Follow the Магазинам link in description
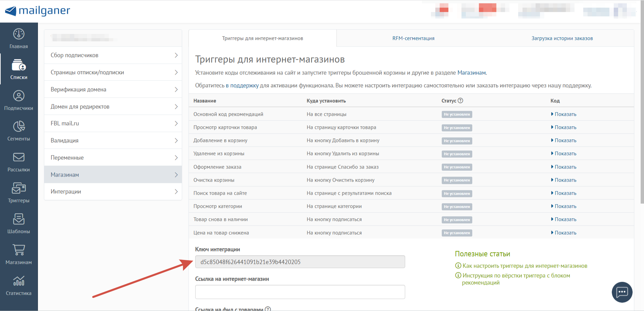 click(471, 73)
